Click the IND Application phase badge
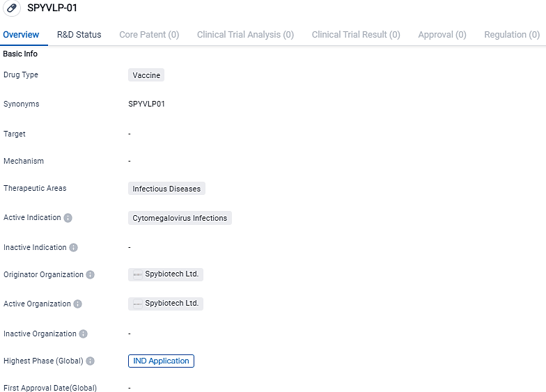546x392 pixels. pyautogui.click(x=161, y=361)
